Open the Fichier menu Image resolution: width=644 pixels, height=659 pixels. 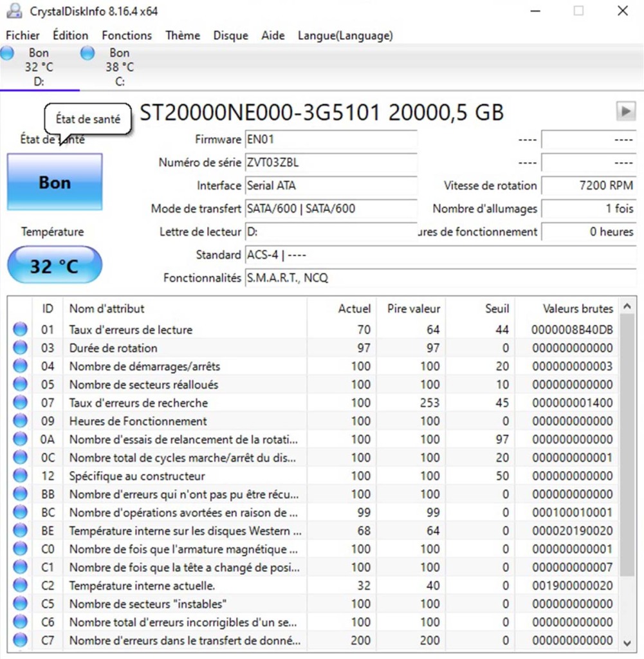coord(23,35)
